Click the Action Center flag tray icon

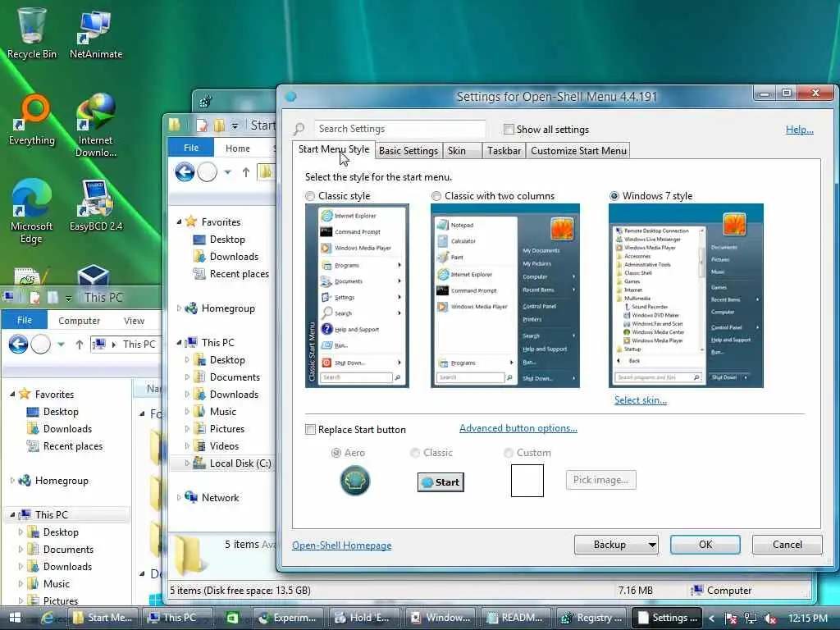pyautogui.click(x=730, y=619)
